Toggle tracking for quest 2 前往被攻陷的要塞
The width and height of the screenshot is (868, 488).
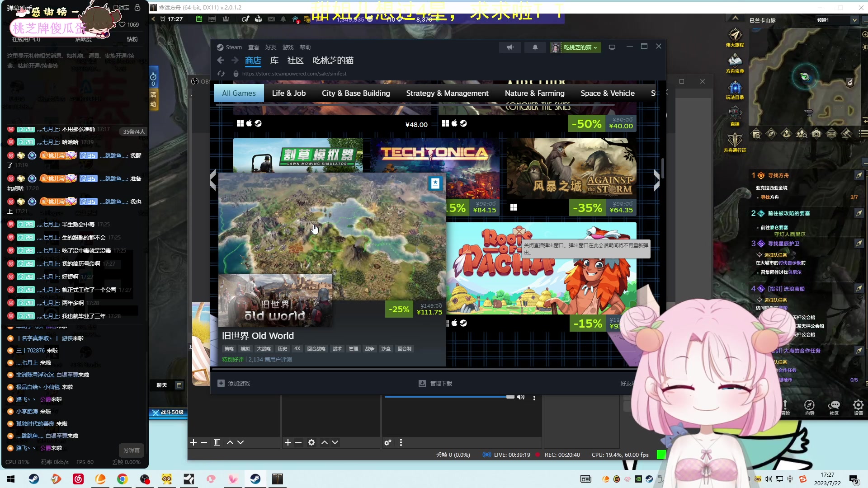(859, 213)
